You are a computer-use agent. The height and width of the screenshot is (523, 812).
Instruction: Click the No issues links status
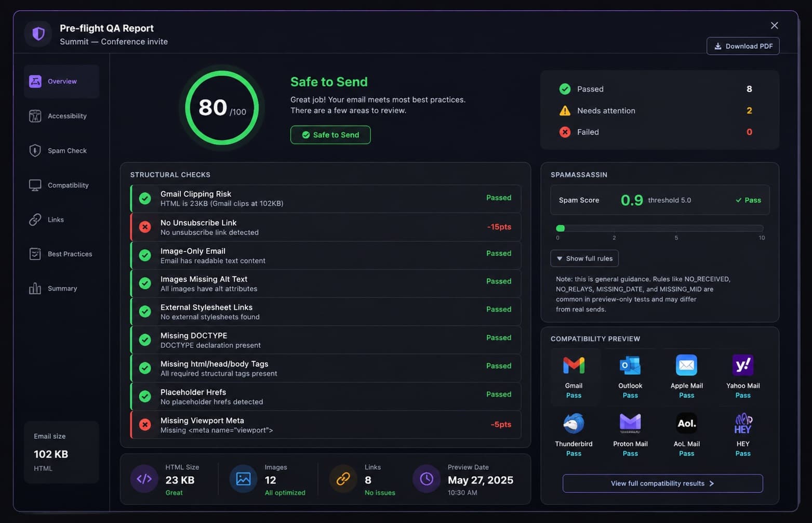pyautogui.click(x=380, y=493)
